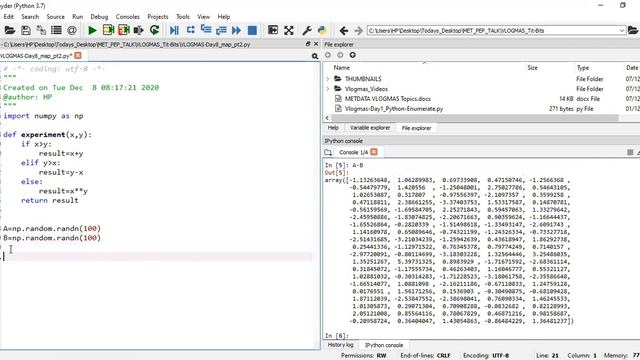The height and width of the screenshot is (360, 640).
Task: Open the Debug menu
Action: [x=99, y=17]
